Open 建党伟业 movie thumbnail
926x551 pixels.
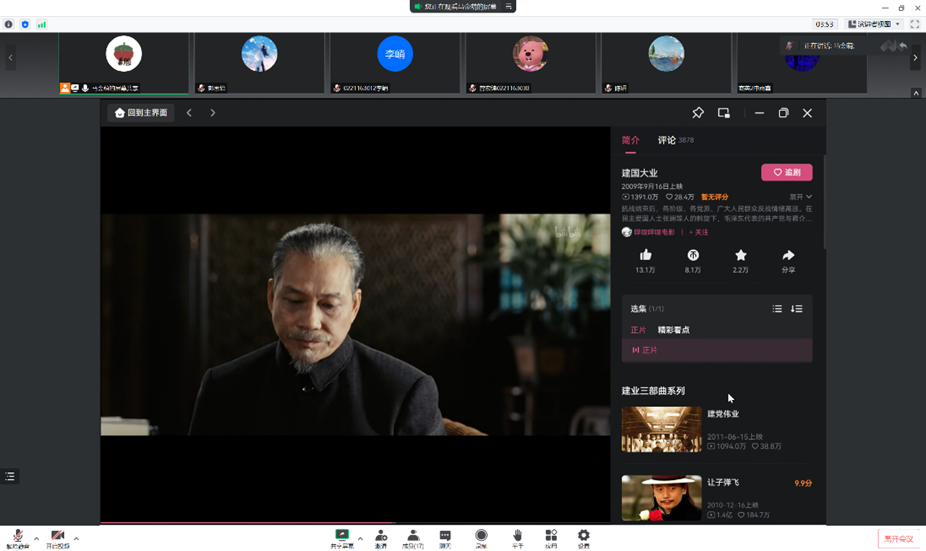coord(661,429)
